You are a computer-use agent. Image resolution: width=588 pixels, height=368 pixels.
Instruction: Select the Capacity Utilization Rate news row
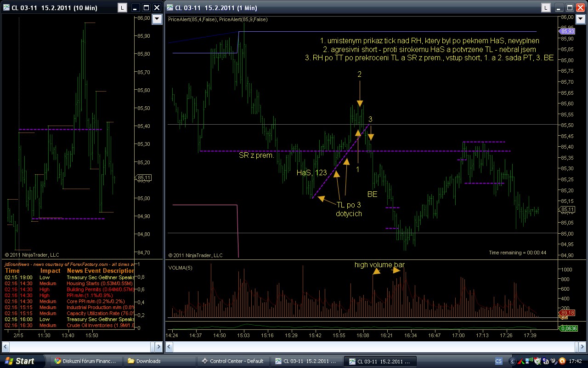click(70, 313)
